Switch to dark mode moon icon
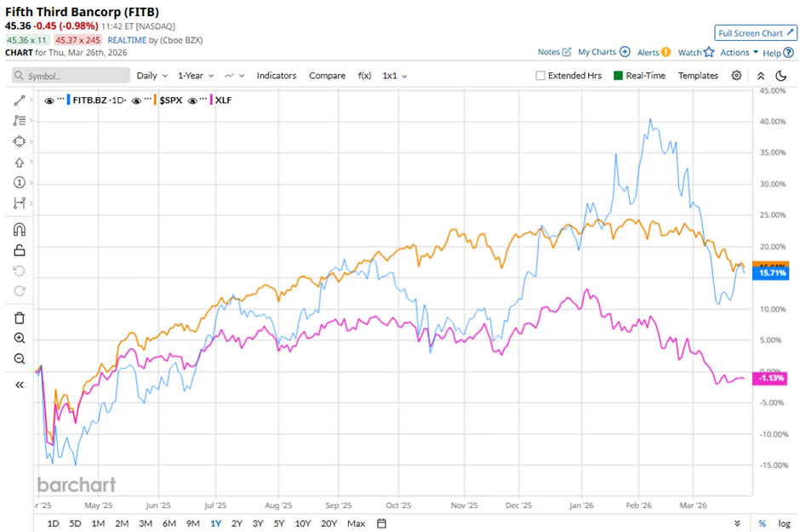This screenshot has height=532, width=800. click(780, 75)
